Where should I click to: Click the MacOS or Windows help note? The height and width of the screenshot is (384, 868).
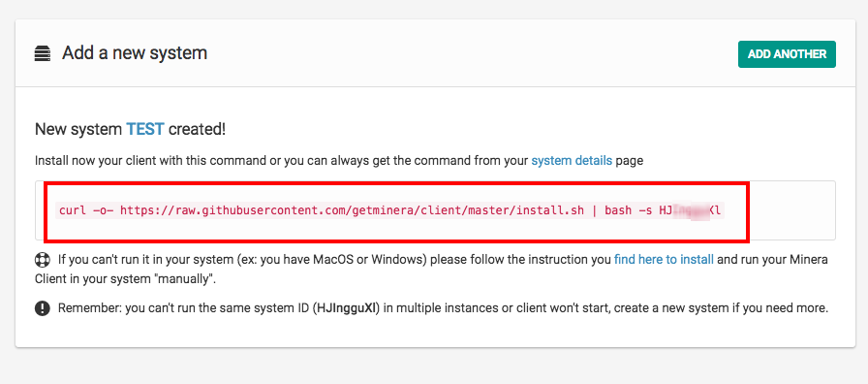[432, 269]
